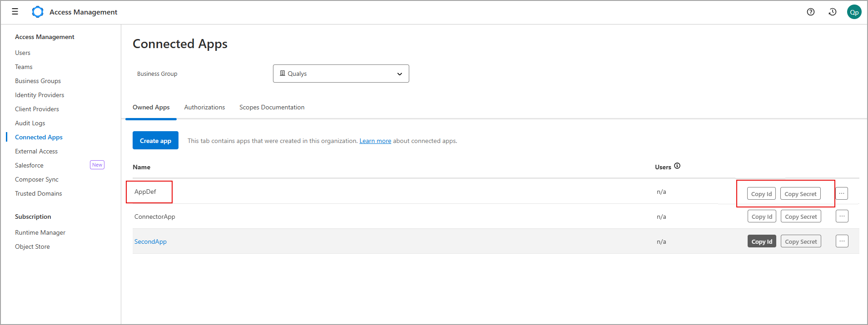Open the SecondApp row ellipsis menu

click(842, 241)
